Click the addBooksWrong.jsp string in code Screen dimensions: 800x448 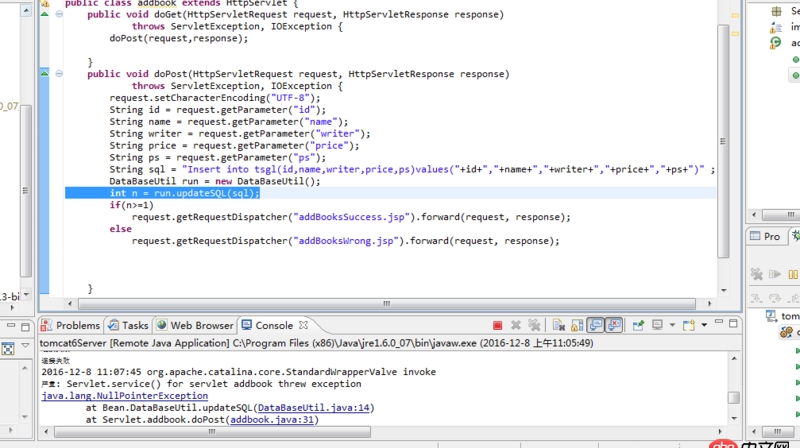click(x=346, y=241)
